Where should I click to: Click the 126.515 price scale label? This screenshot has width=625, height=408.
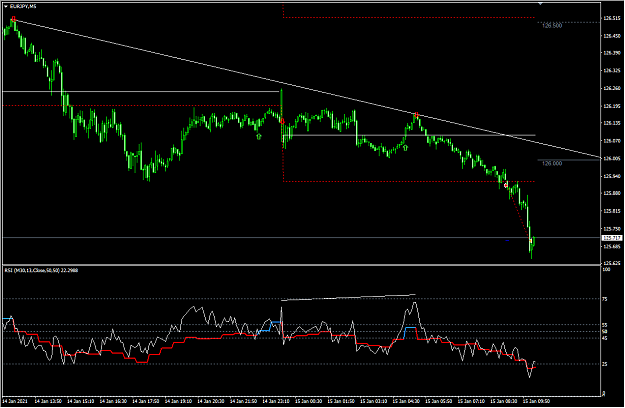611,18
